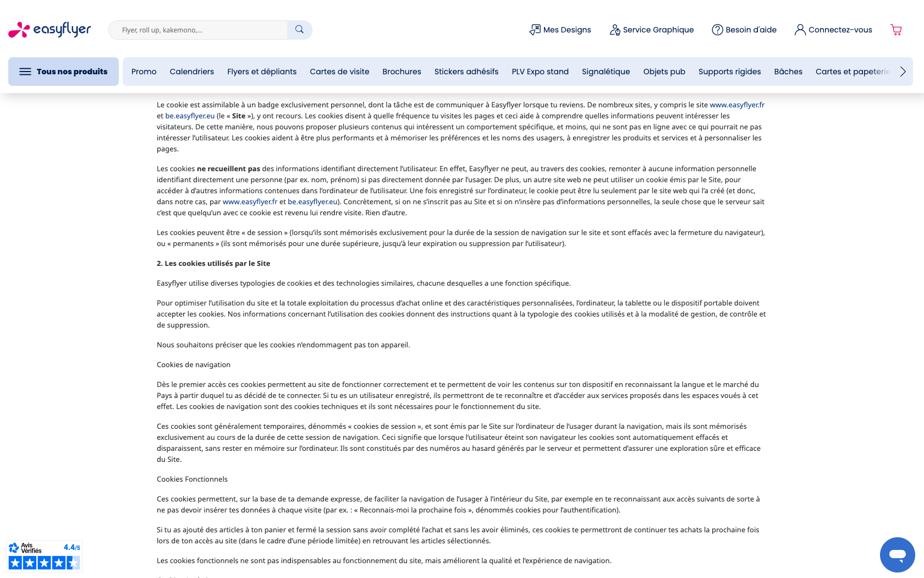The width and height of the screenshot is (924, 578).
Task: Click the Mes Designs icon
Action: coord(535,30)
